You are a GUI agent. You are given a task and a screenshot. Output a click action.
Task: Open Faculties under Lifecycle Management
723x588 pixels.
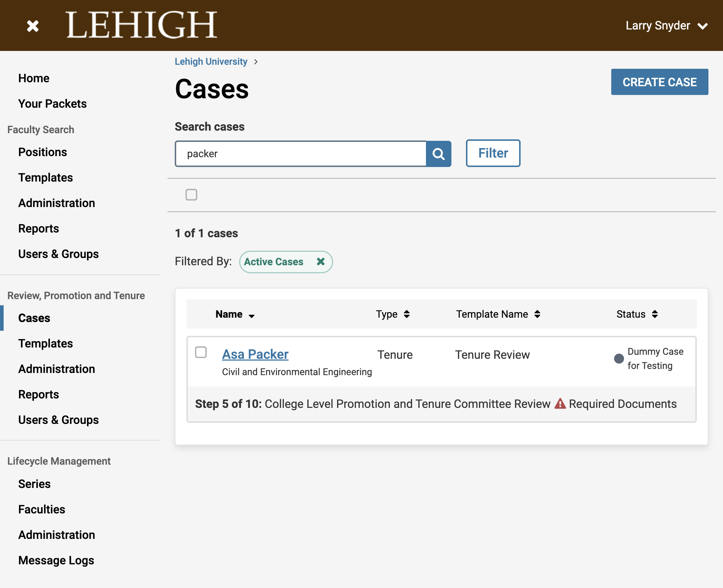click(x=42, y=509)
